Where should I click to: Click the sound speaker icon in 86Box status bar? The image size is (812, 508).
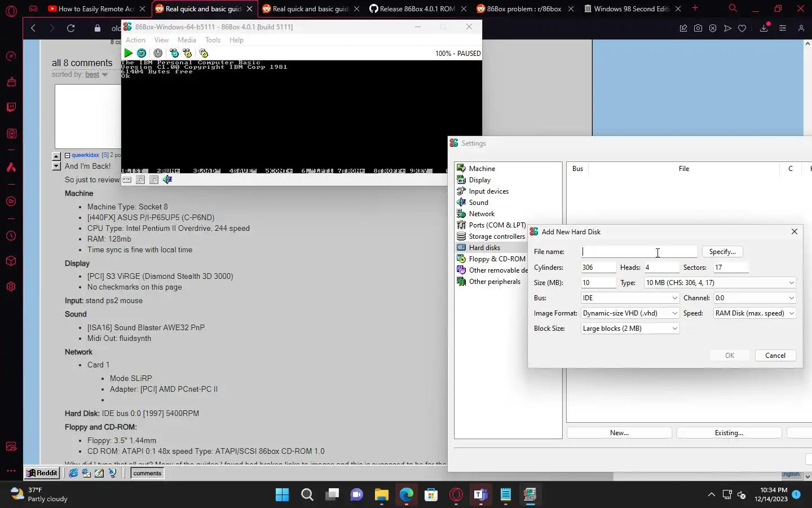[167, 179]
